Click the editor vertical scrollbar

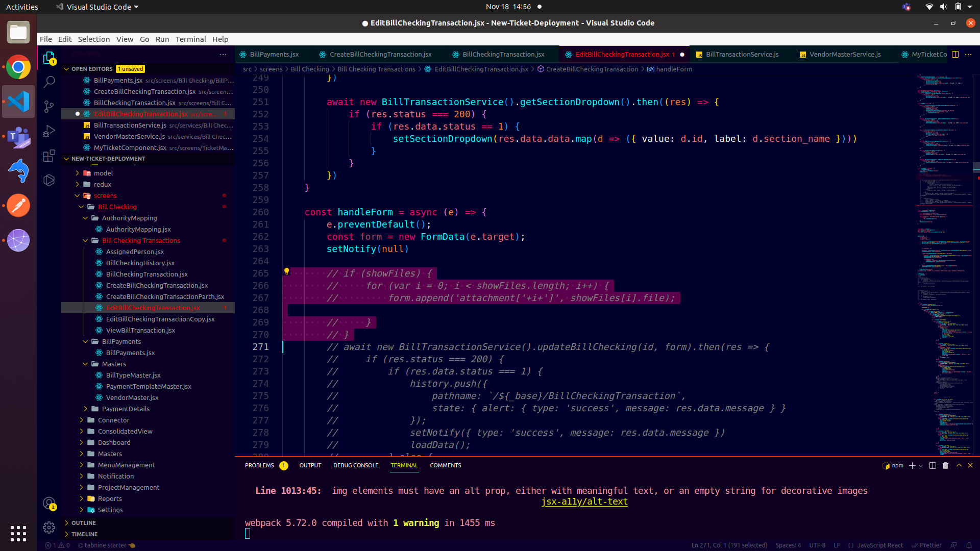976,265
